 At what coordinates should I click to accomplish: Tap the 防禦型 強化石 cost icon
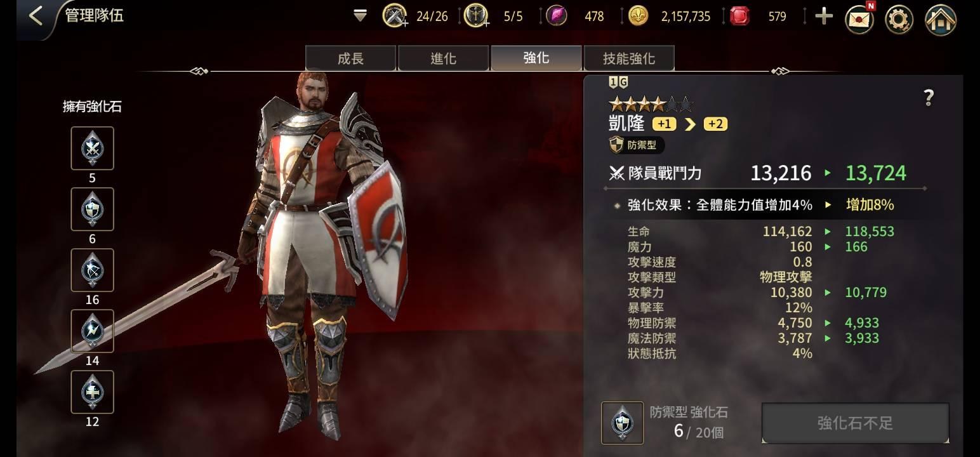click(x=623, y=423)
